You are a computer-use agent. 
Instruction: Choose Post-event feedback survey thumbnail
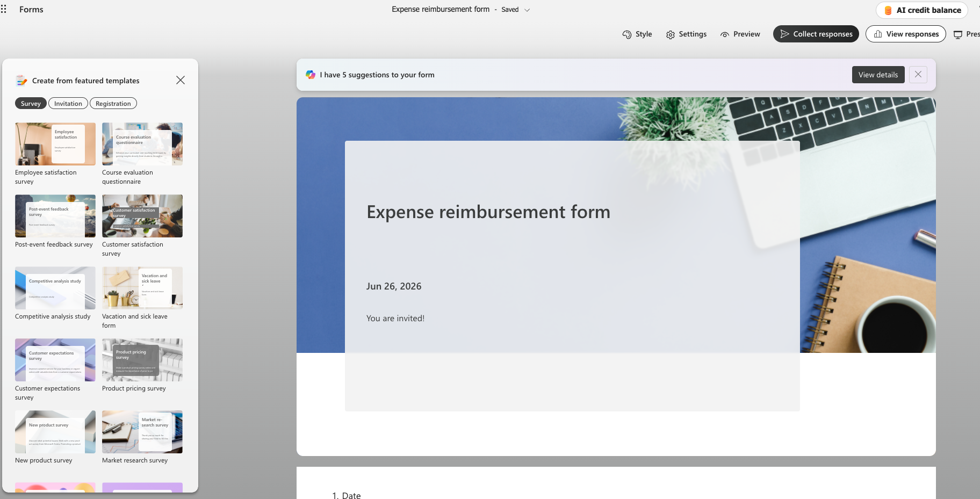[55, 216]
